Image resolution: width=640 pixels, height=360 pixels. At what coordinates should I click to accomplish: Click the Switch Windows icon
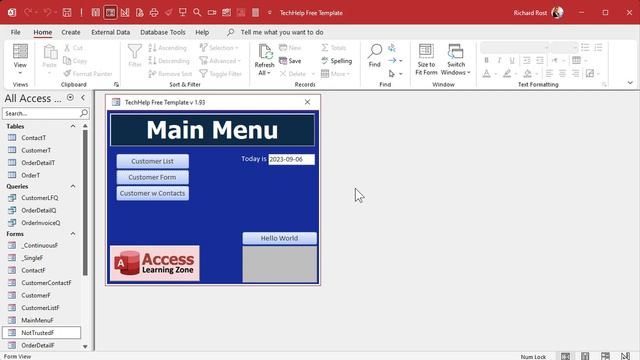456,51
